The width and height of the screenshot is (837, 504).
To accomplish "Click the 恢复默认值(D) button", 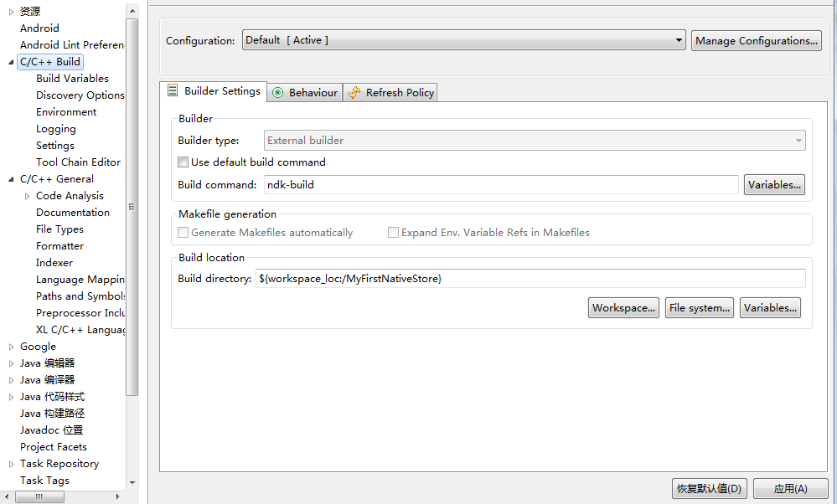I will (710, 489).
